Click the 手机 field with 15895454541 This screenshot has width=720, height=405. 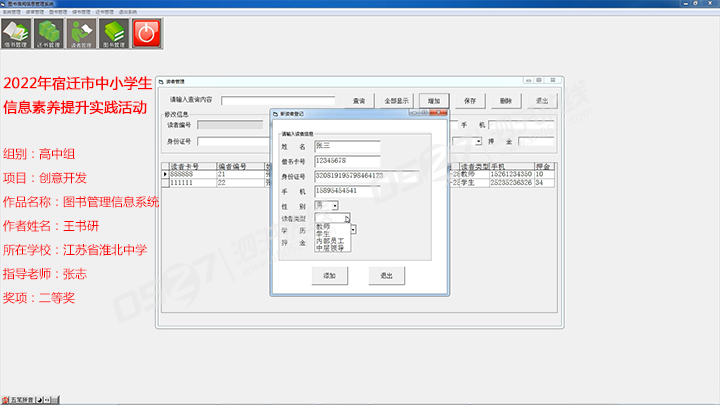[x=348, y=191]
